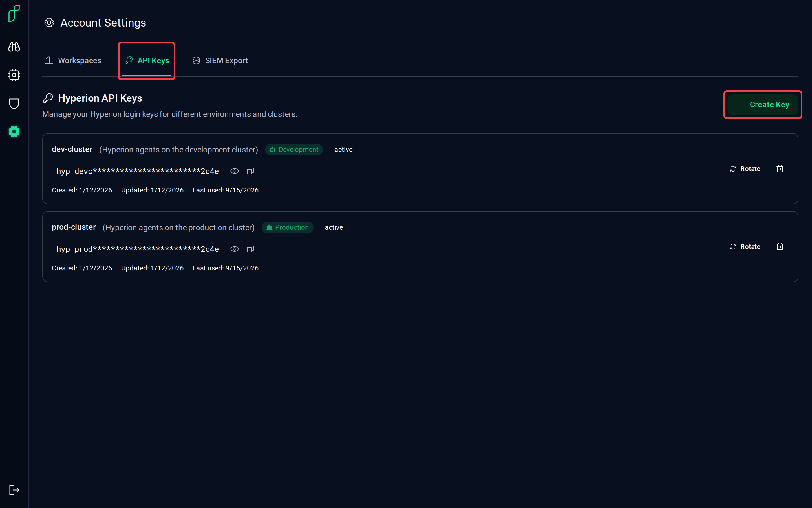Image resolution: width=812 pixels, height=508 pixels.
Task: Click the 'Manage your Hyperion login keys' description
Action: pyautogui.click(x=170, y=114)
